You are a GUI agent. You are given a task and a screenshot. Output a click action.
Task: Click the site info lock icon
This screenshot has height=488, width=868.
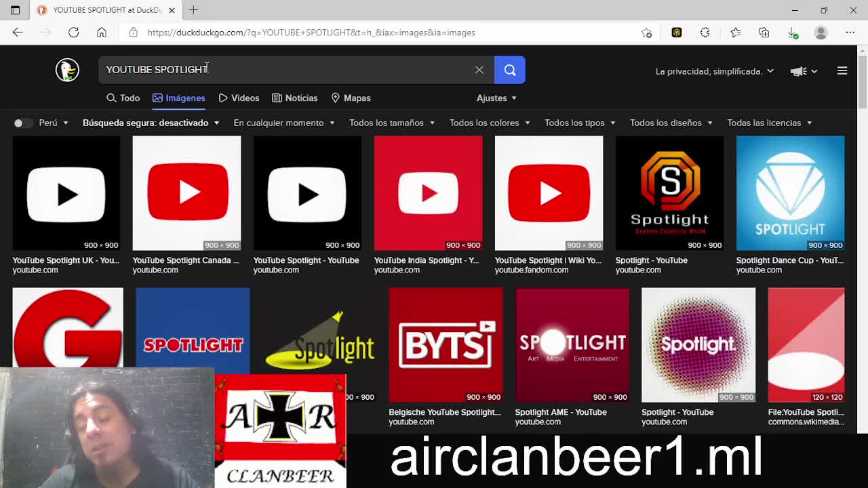(133, 33)
